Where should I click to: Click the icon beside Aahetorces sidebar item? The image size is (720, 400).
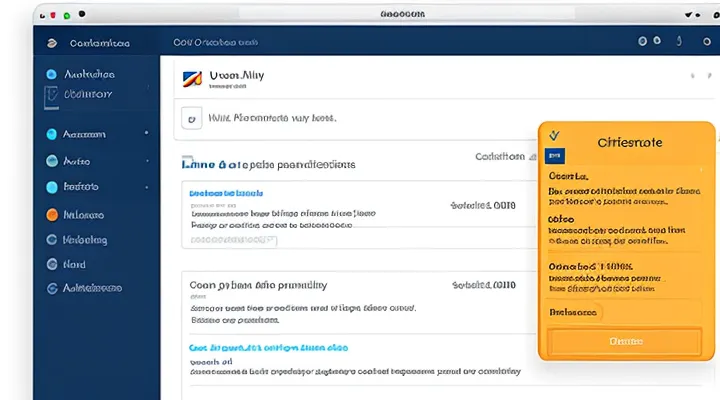[52, 288]
